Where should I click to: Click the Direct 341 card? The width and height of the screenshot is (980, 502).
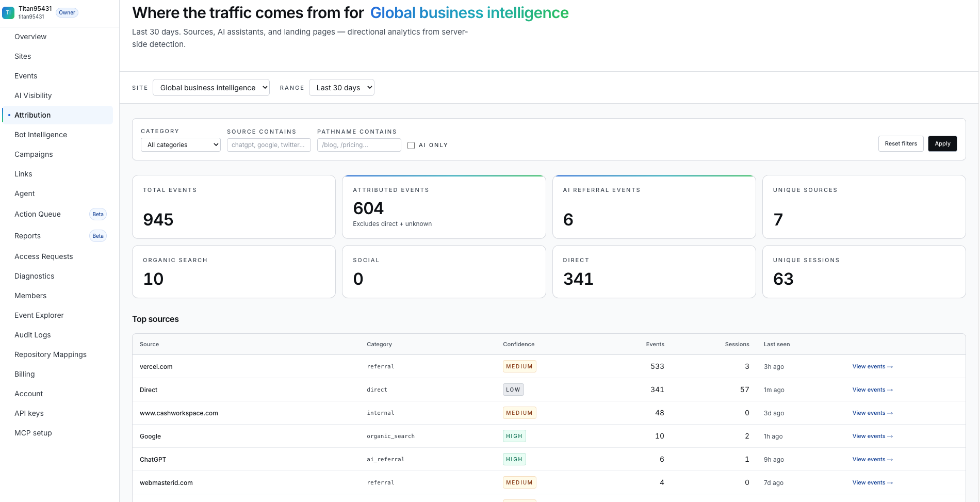coord(654,272)
